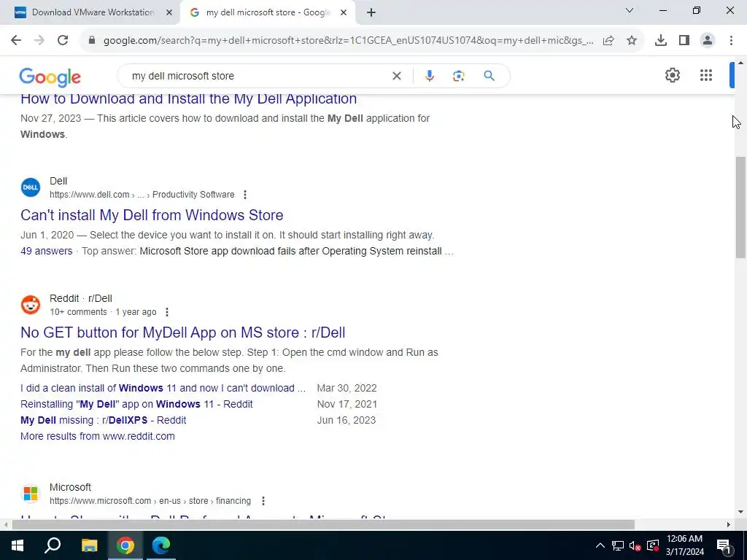Click the vertical scrollbar thumb
Screen dimensions: 747x560
(740, 207)
